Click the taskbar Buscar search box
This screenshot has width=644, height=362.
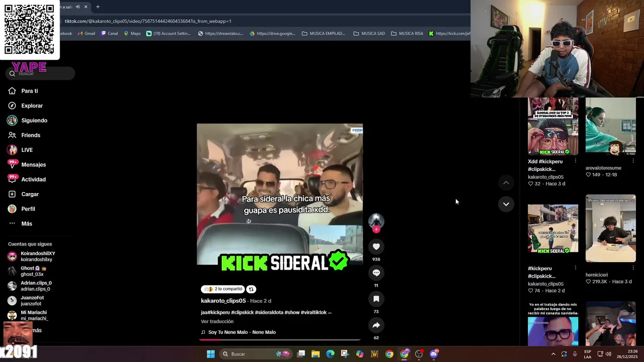click(257, 354)
